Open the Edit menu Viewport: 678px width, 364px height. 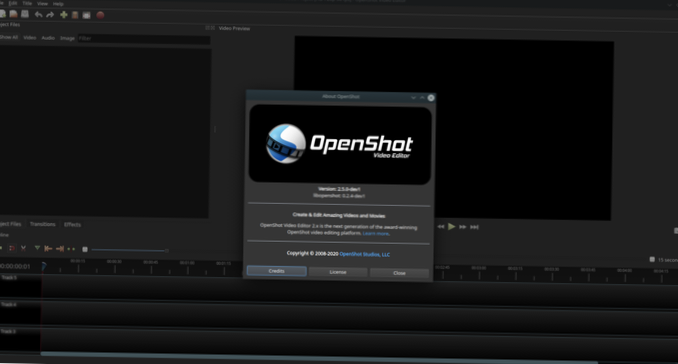(x=13, y=3)
